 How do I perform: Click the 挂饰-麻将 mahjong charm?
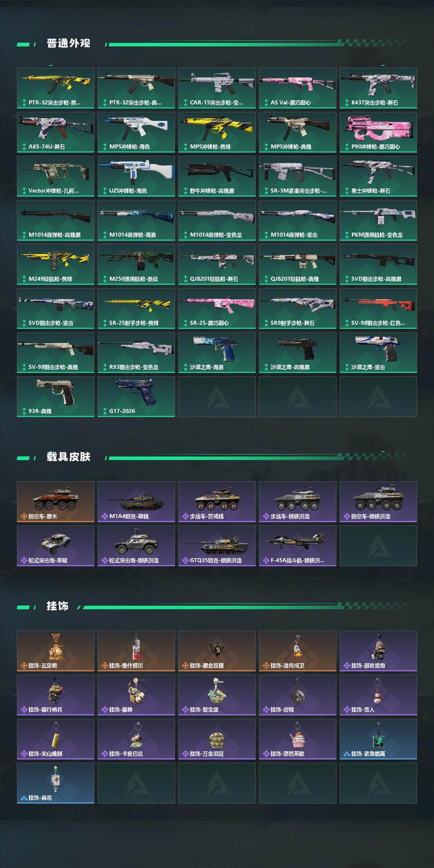click(x=56, y=783)
